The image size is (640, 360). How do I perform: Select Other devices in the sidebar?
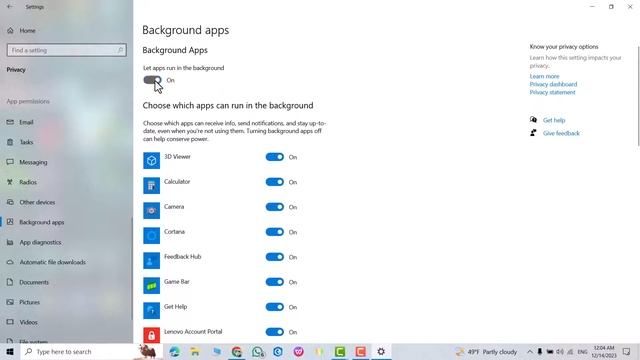[x=66, y=202]
